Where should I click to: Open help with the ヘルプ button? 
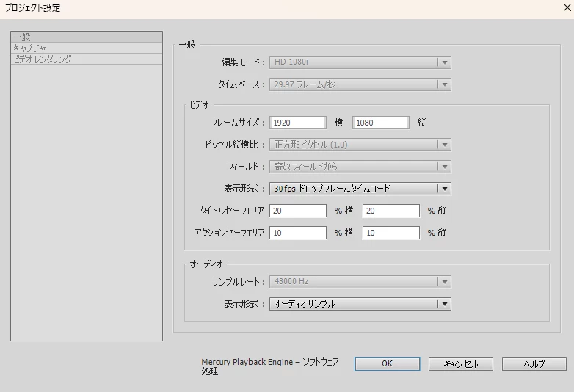(x=534, y=364)
